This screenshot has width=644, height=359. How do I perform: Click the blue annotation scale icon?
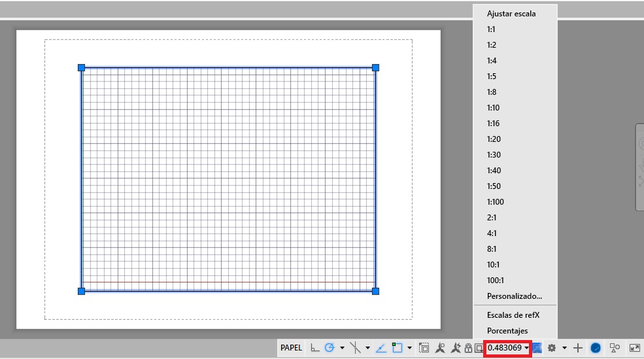click(x=537, y=348)
